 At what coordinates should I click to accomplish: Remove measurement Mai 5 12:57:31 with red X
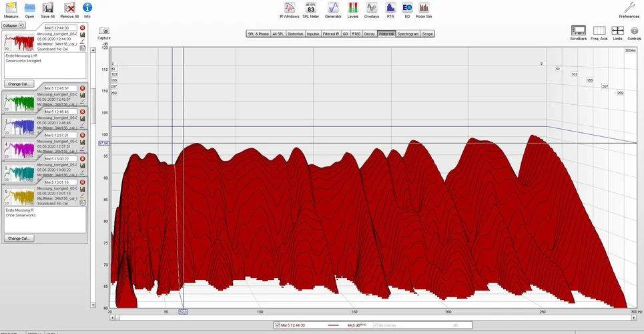[x=83, y=135]
